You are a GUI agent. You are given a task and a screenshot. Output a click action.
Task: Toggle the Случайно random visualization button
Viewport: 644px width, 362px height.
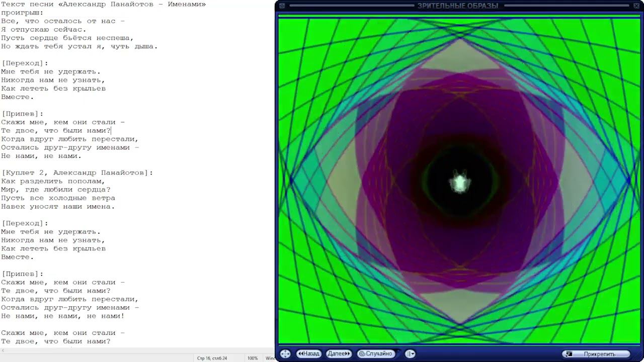(375, 353)
